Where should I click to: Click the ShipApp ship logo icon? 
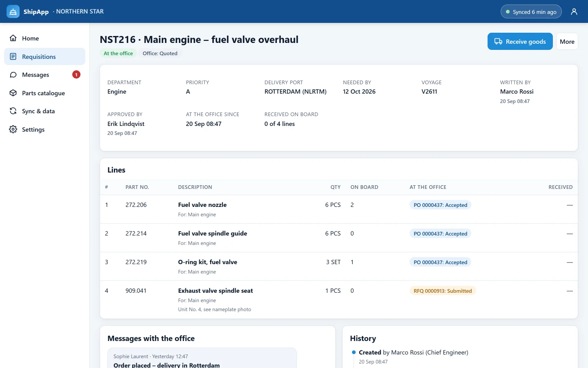13,11
